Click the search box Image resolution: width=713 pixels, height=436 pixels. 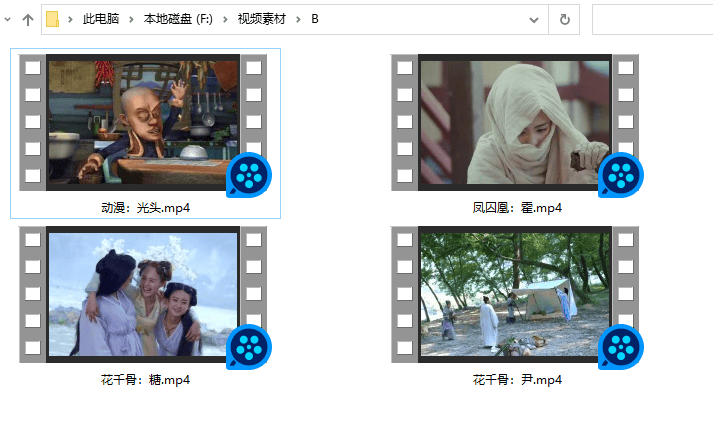652,19
